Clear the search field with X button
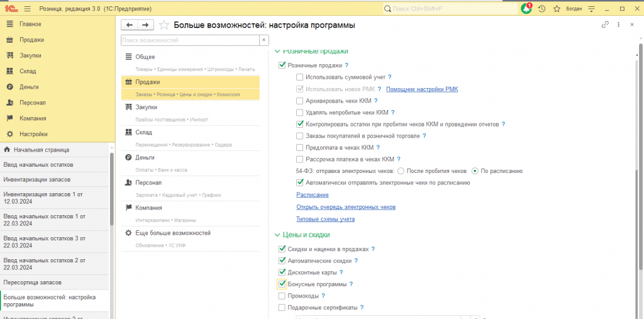Screen dimensions: 644x319 pos(264,40)
